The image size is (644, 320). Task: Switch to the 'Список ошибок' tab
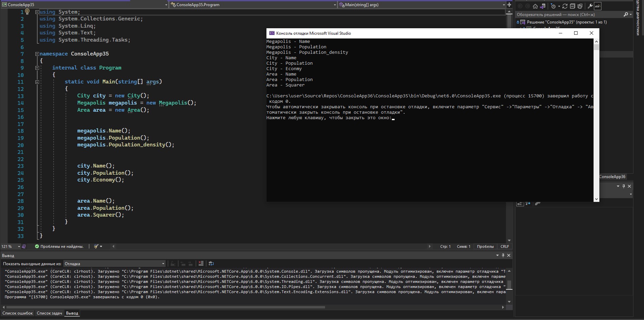(x=18, y=313)
